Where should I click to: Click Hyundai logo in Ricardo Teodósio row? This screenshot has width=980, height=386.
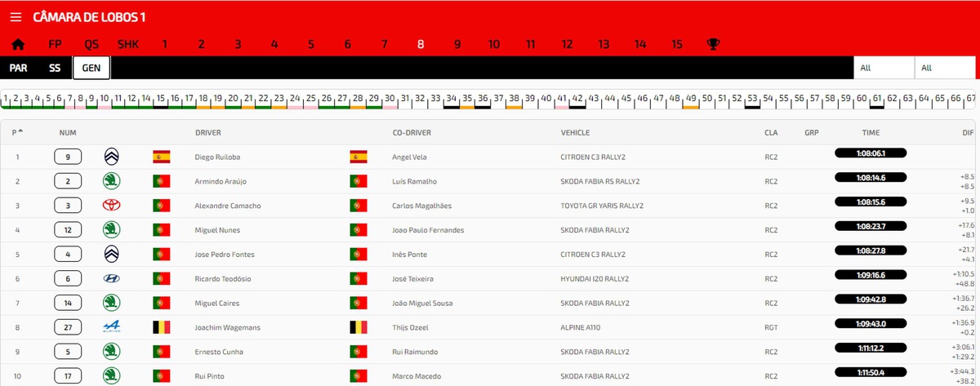pyautogui.click(x=112, y=279)
